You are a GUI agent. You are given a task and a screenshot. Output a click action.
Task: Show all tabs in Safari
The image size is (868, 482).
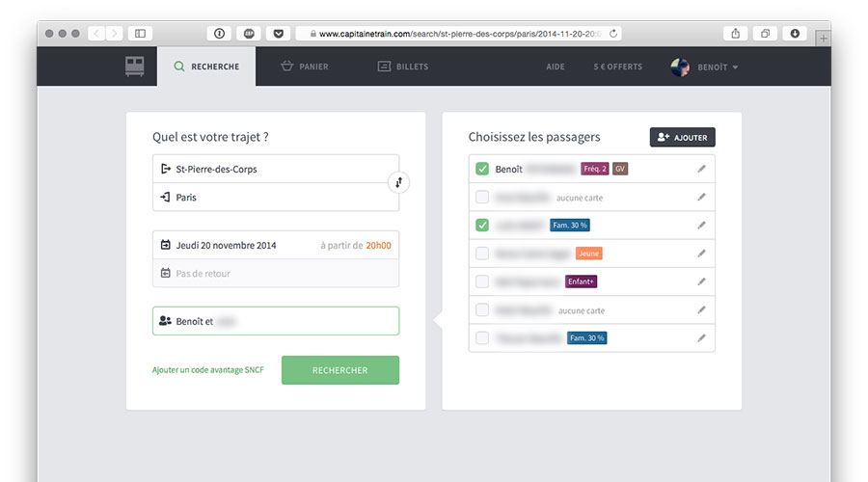click(x=765, y=34)
